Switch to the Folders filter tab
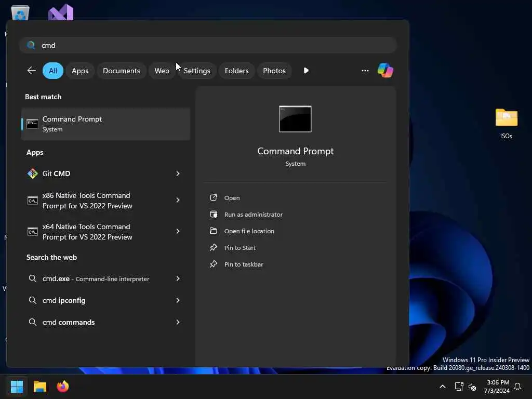 (236, 71)
